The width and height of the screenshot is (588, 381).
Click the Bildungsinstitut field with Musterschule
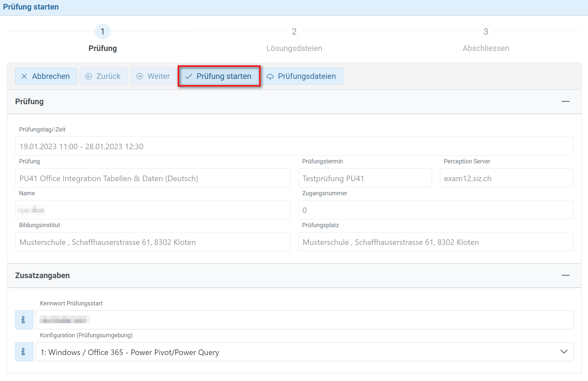pyautogui.click(x=153, y=242)
